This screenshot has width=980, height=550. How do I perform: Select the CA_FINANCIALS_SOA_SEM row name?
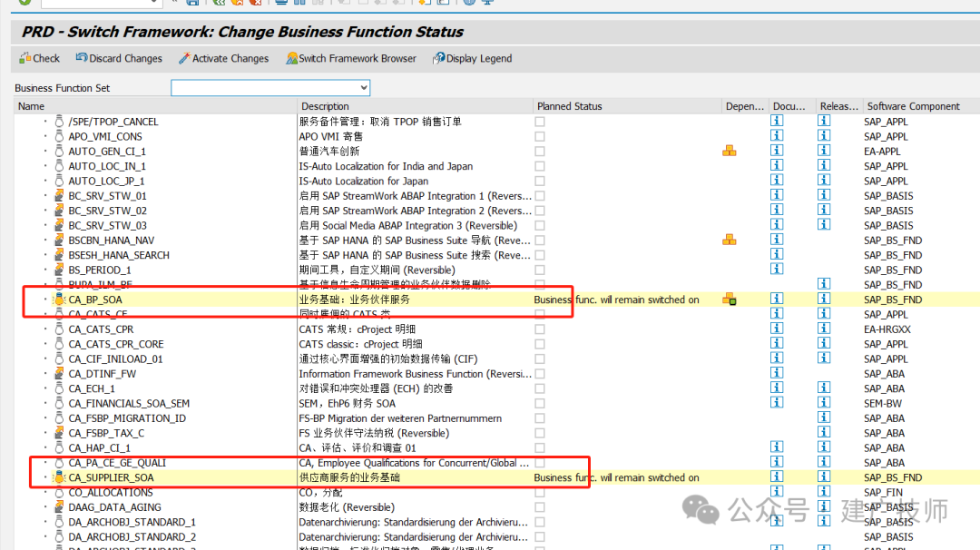129,404
